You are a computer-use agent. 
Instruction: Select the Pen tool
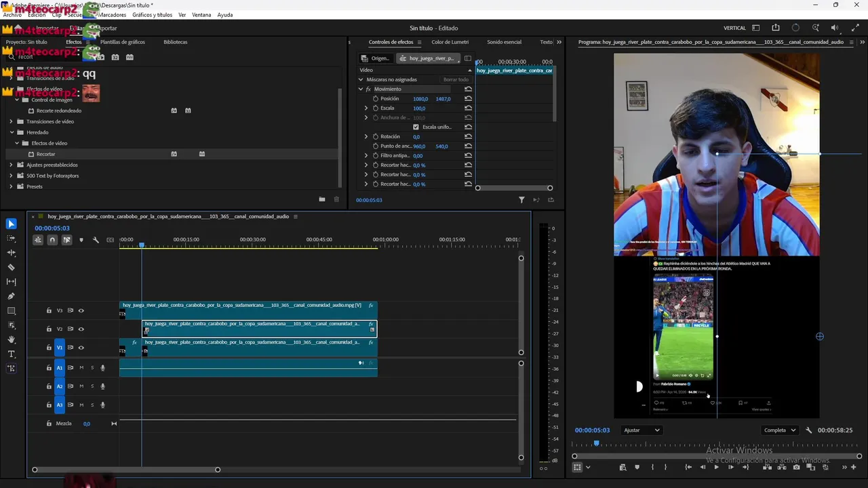[x=12, y=296]
